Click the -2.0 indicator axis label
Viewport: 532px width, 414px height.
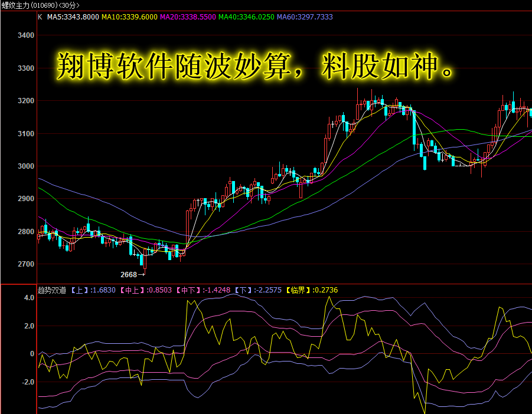coord(28,382)
